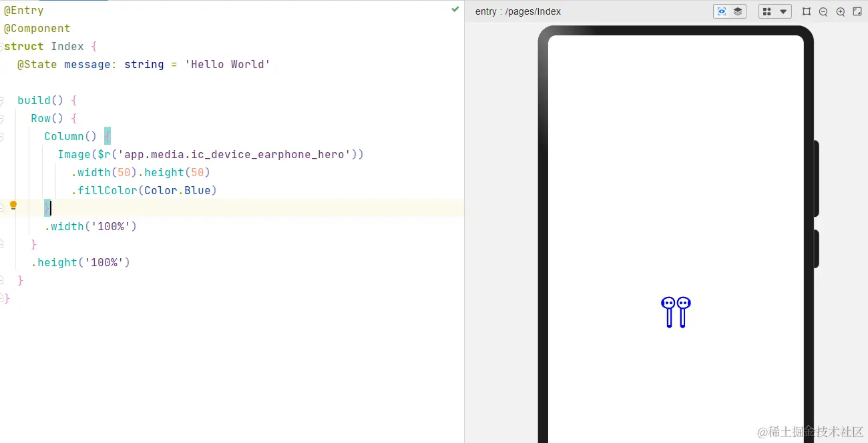Collapse the build() code fold marker
Image resolution: width=868 pixels, height=443 pixels.
click(x=1, y=100)
